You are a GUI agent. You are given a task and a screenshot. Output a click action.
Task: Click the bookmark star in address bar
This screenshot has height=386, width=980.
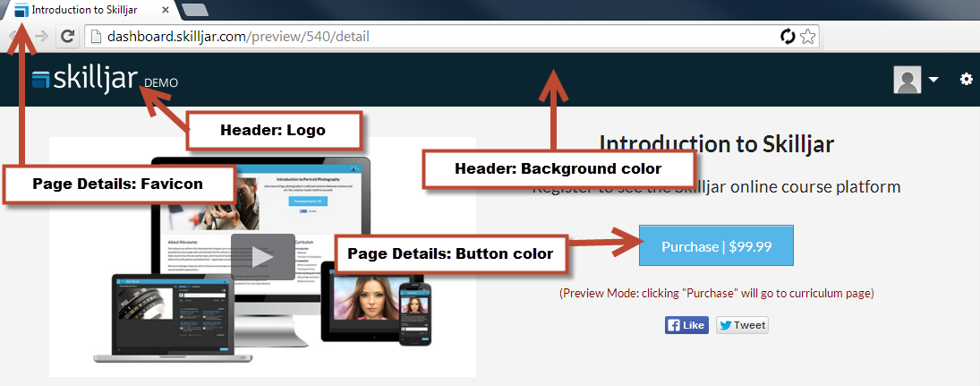[x=808, y=37]
